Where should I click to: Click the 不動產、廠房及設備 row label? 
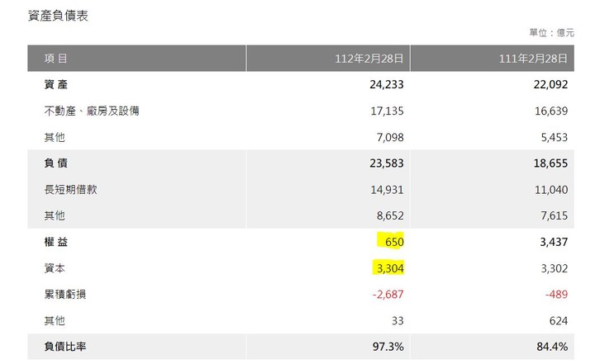(92, 111)
